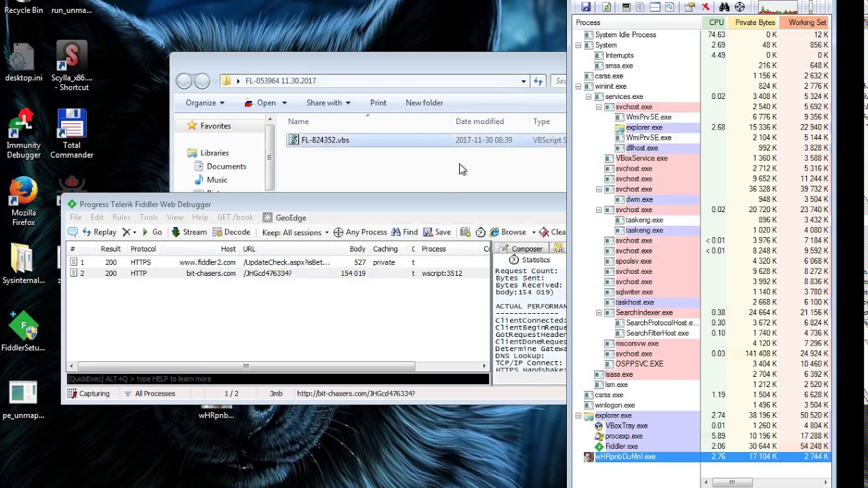This screenshot has height=488, width=868.
Task: Click Find binoculars in Fiddler toolbar
Action: tap(404, 232)
